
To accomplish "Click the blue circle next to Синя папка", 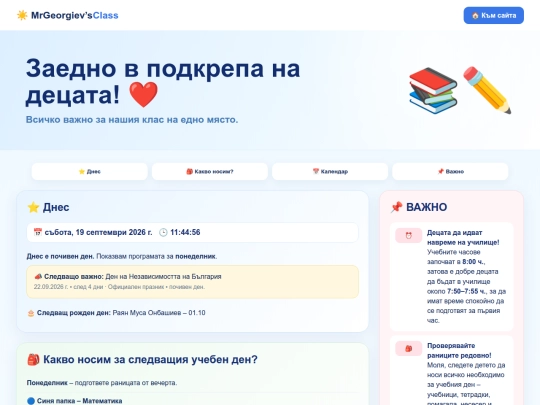I will click(31, 401).
